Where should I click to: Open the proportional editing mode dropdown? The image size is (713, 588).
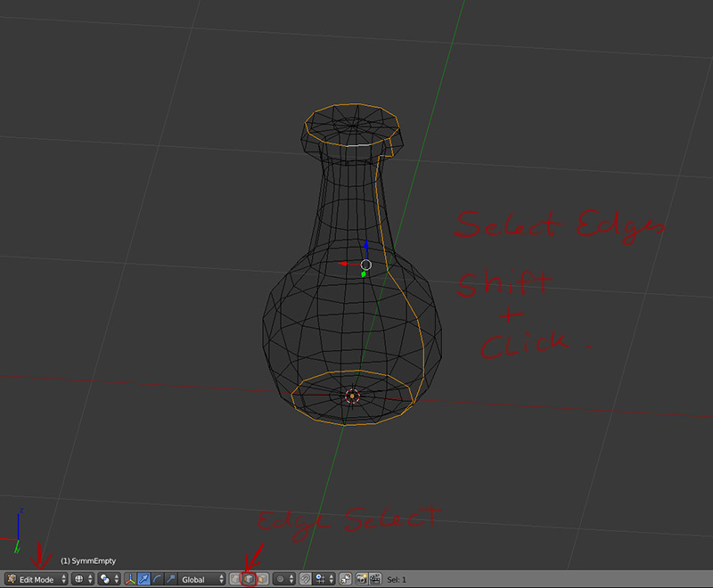pos(284,579)
